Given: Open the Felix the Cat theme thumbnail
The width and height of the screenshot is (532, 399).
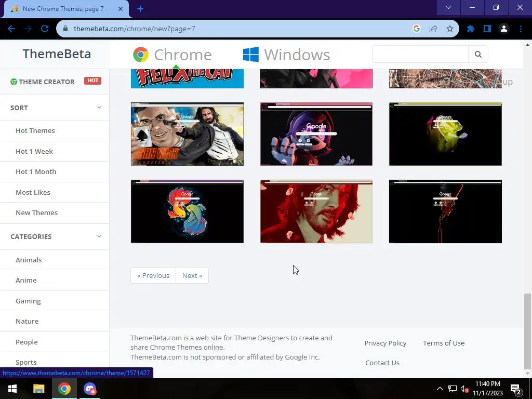Looking at the screenshot, I should [187, 78].
